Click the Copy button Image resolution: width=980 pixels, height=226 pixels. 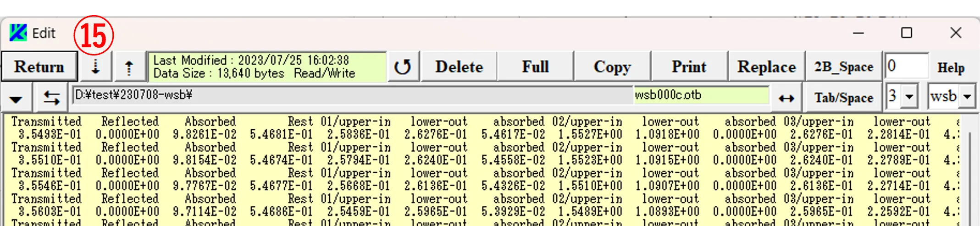click(612, 67)
